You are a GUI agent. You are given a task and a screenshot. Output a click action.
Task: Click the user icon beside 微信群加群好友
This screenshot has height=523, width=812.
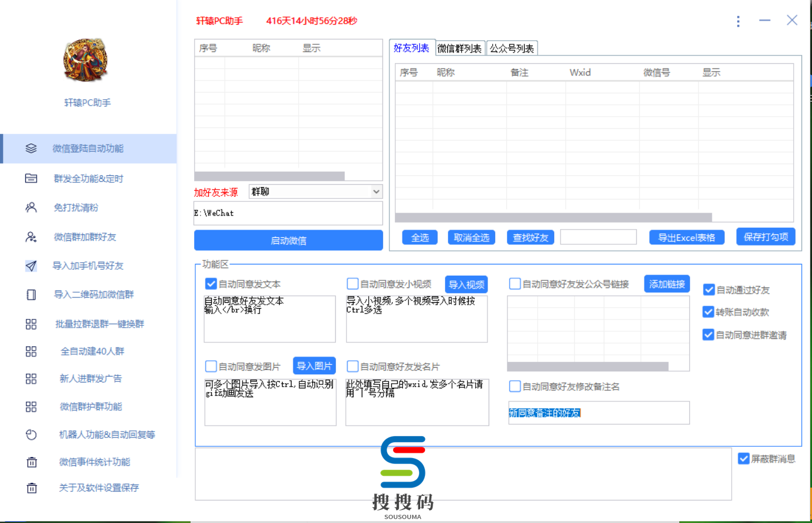[31, 237]
